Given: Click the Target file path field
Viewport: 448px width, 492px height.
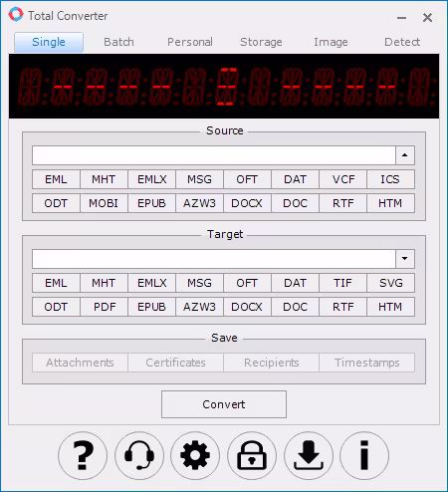Looking at the screenshot, I should [x=214, y=259].
